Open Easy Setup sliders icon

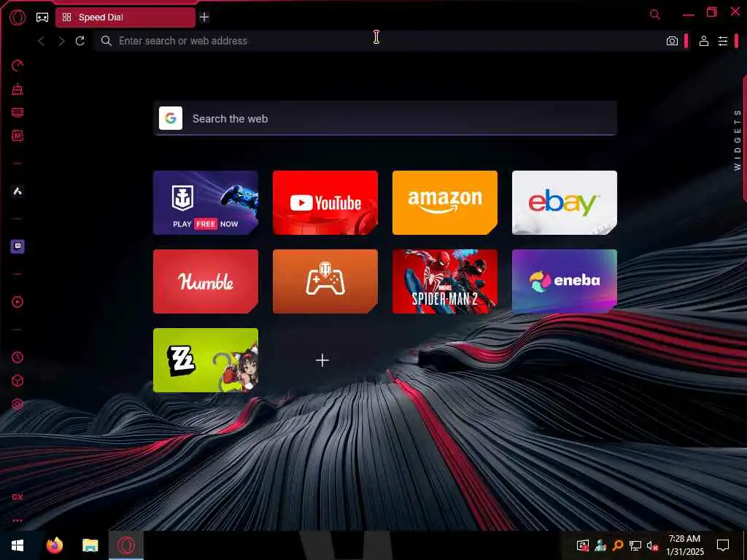(723, 41)
